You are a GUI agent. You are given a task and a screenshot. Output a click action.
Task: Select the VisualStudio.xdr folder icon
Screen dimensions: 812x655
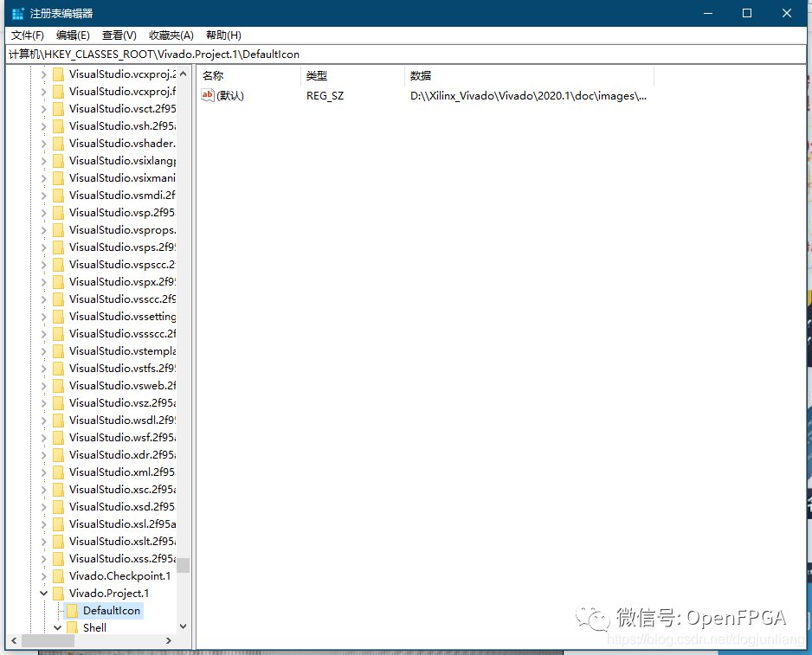[59, 455]
